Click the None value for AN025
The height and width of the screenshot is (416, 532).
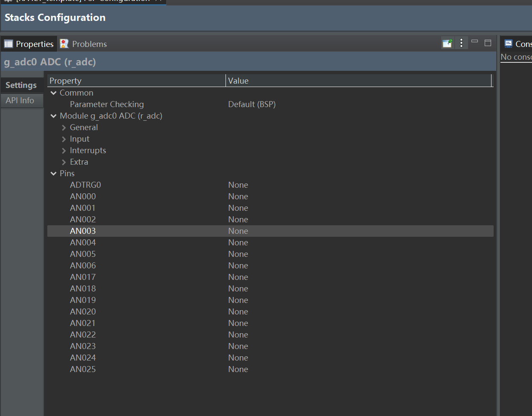pyautogui.click(x=238, y=369)
